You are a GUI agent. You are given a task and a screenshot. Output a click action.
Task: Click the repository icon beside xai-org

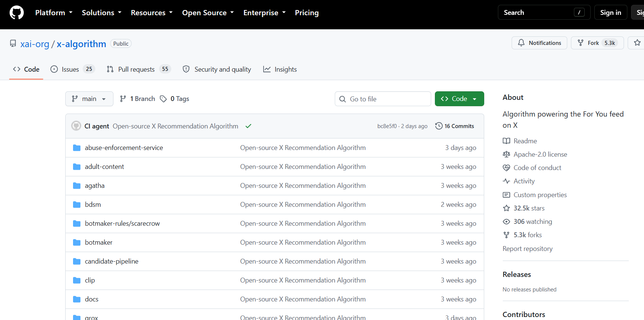(x=13, y=44)
